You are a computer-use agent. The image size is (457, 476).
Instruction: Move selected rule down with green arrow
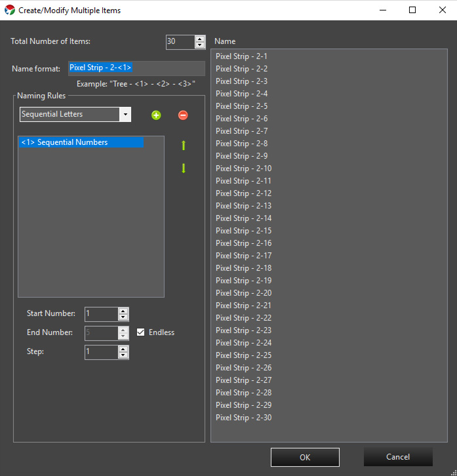coord(184,169)
